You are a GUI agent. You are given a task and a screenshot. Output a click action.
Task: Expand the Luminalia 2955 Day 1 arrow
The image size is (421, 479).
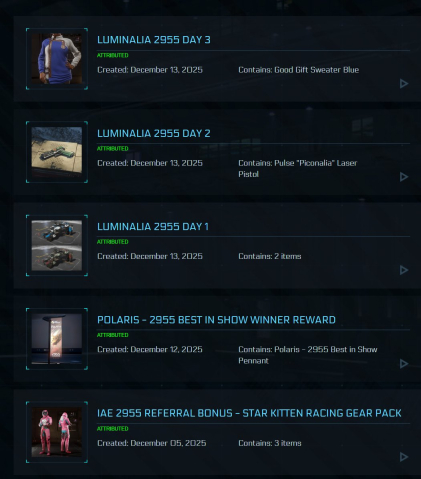404,270
